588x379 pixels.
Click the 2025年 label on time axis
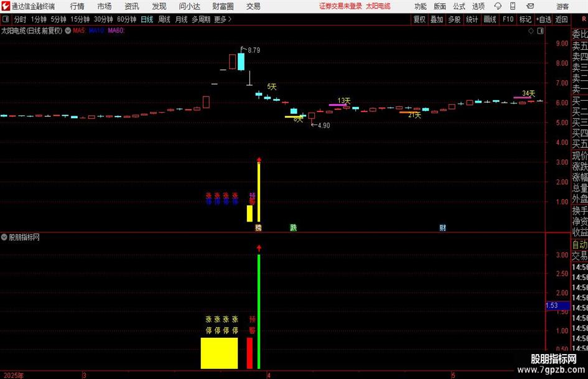point(13,375)
